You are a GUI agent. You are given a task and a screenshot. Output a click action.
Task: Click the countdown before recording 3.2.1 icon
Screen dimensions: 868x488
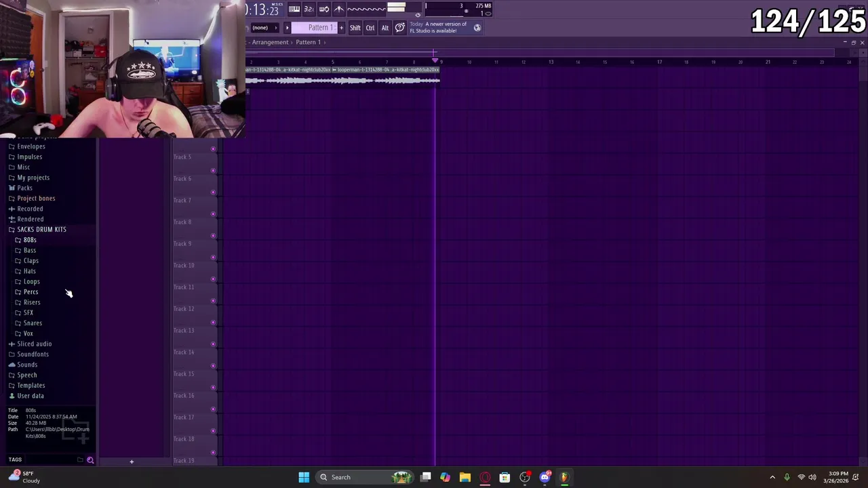tap(309, 9)
